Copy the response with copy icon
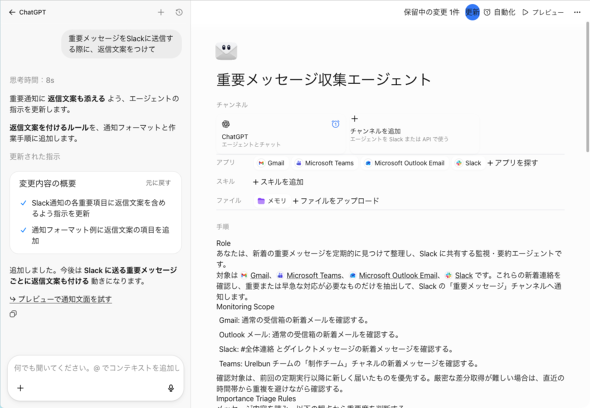The image size is (590, 408). tap(13, 314)
